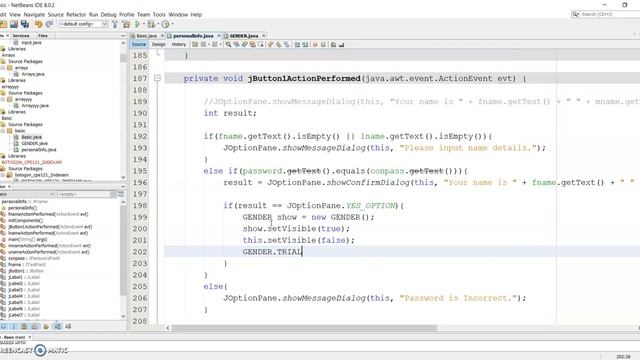Screen dimensions: 640x360
Task: Open the Tools menu
Action: click(159, 14)
